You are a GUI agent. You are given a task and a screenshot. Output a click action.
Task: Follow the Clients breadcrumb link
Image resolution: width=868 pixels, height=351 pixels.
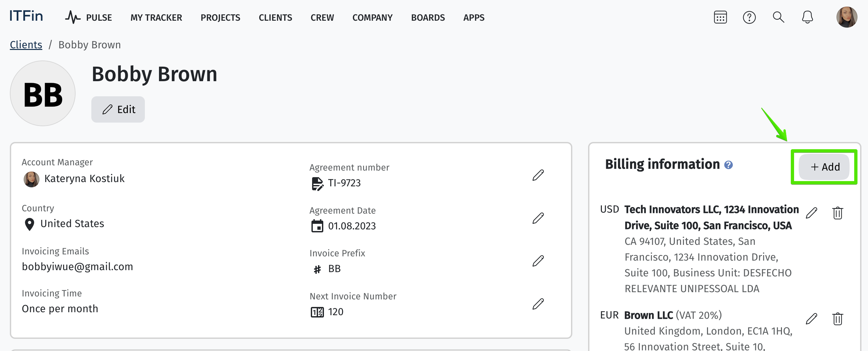(x=26, y=45)
